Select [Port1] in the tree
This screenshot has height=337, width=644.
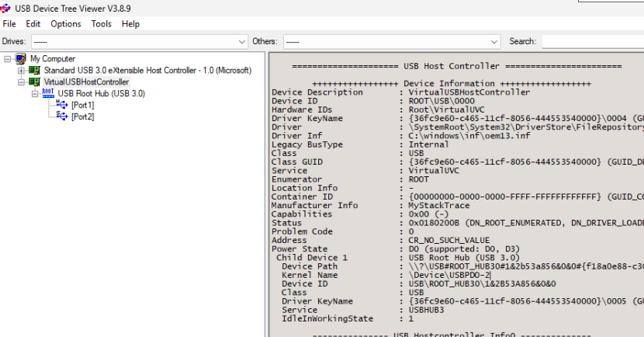point(82,105)
